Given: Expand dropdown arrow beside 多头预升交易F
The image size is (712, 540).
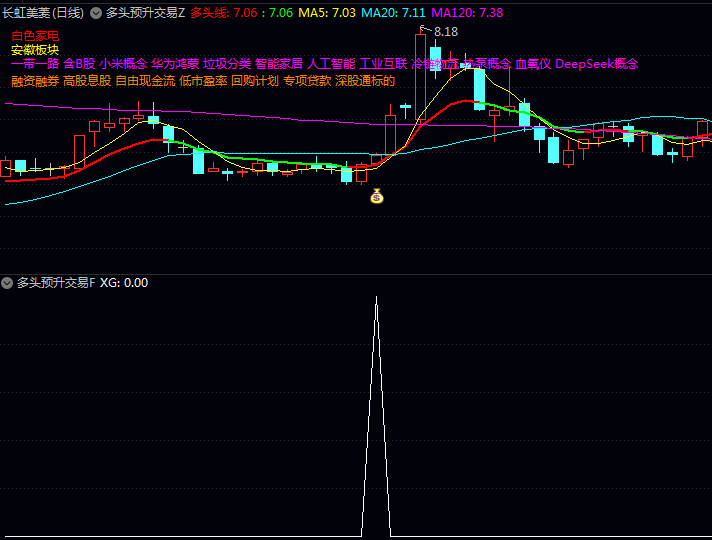Looking at the screenshot, I should pyautogui.click(x=7, y=283).
